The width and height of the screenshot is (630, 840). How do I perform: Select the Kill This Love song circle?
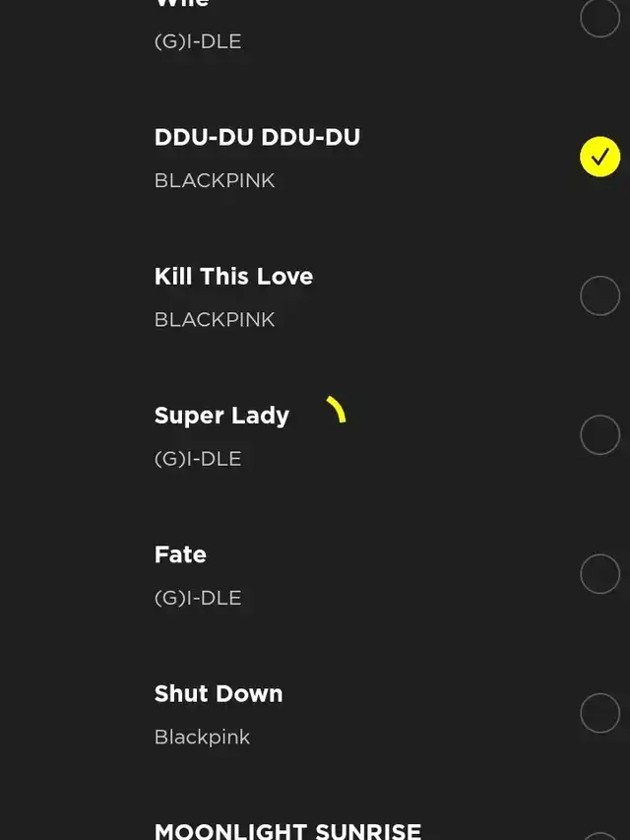599,295
